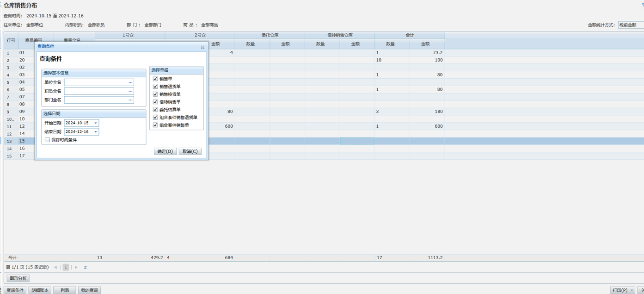Click the pagination refresh icon

pyautogui.click(x=86, y=267)
